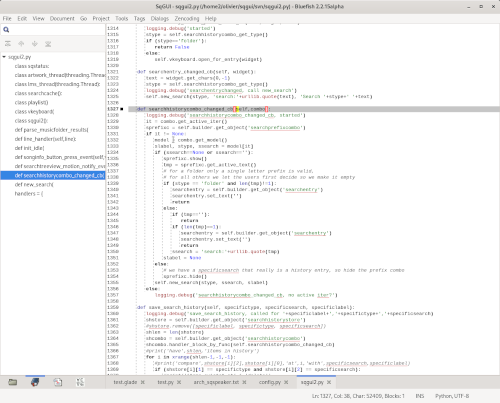Open the file browser side panel tab
Image resolution: width=500 pixels, height=403 pixels.
13,382
